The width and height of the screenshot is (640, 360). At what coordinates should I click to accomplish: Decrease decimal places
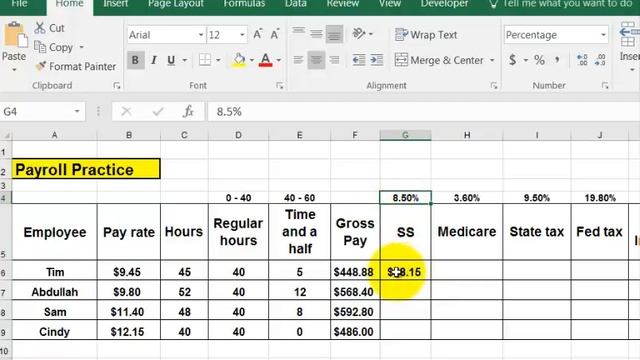click(600, 60)
